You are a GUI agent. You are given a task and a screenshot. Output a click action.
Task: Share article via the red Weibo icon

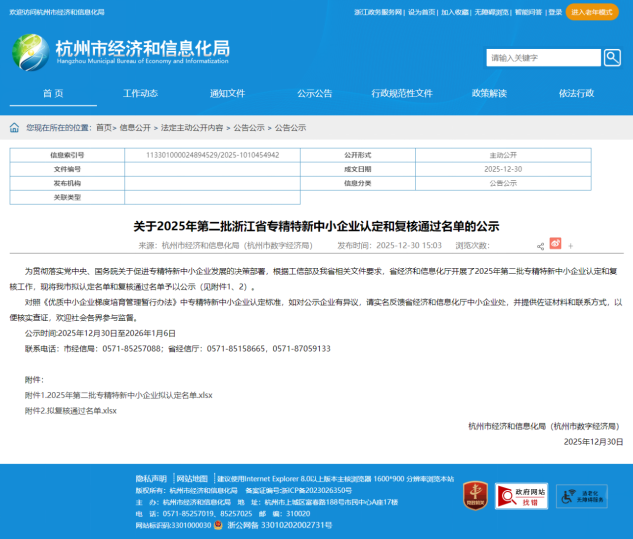point(555,243)
